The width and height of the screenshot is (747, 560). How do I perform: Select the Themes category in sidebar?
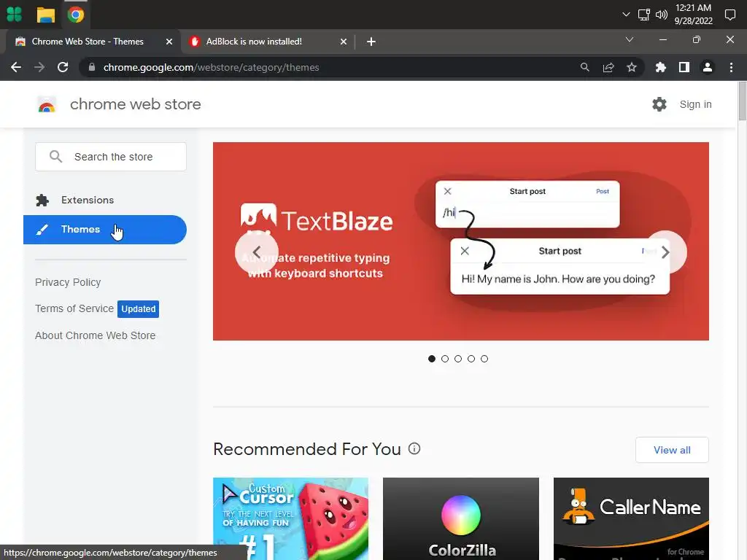(105, 230)
